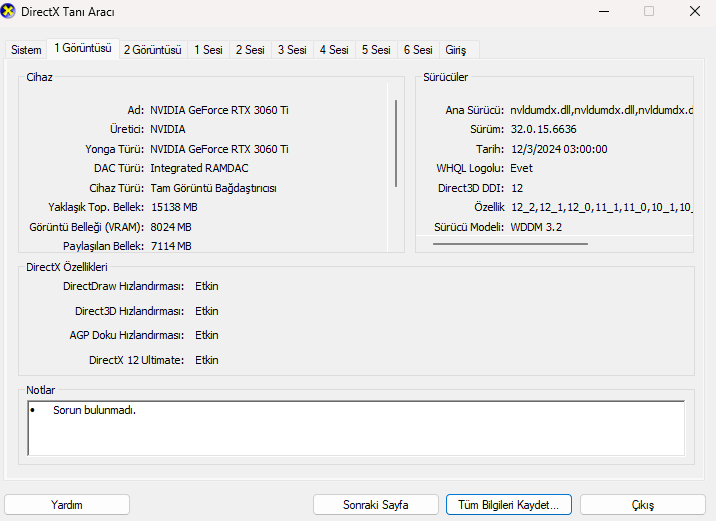This screenshot has height=521, width=716.
Task: Click inside the Notlar text box
Action: [356, 428]
